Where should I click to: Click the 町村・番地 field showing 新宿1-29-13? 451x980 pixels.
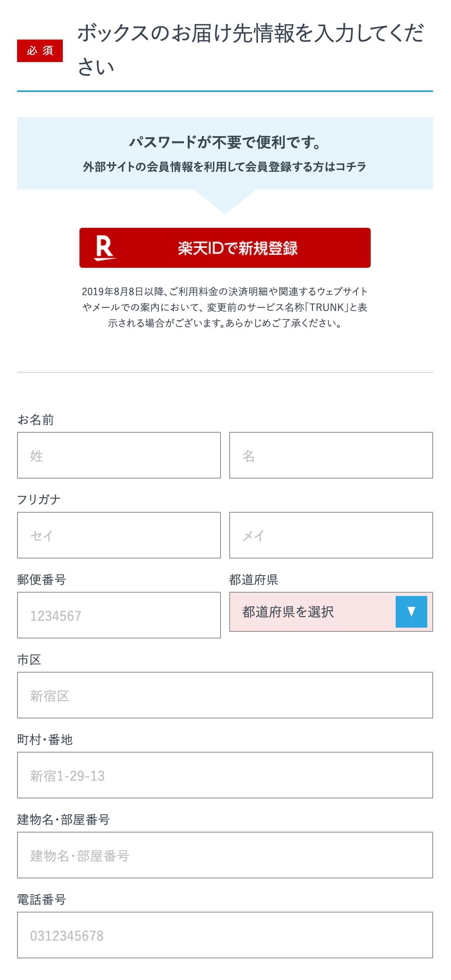pos(225,775)
